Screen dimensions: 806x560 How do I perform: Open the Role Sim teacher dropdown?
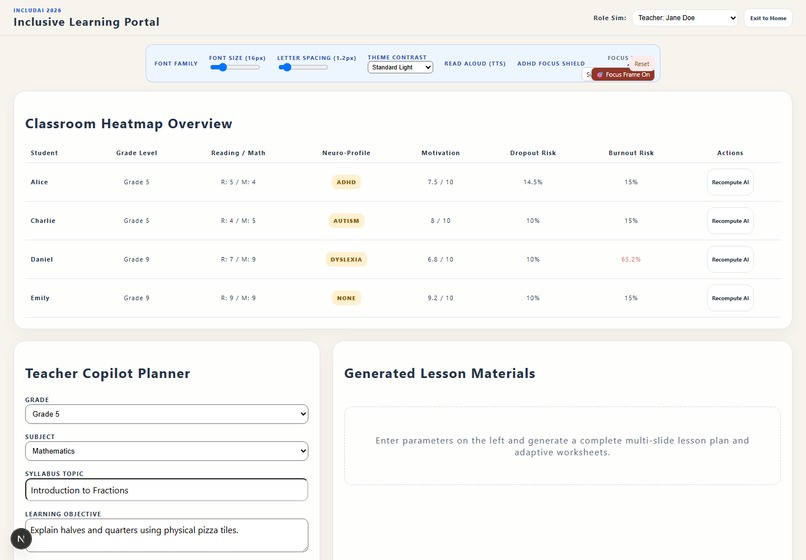point(685,18)
